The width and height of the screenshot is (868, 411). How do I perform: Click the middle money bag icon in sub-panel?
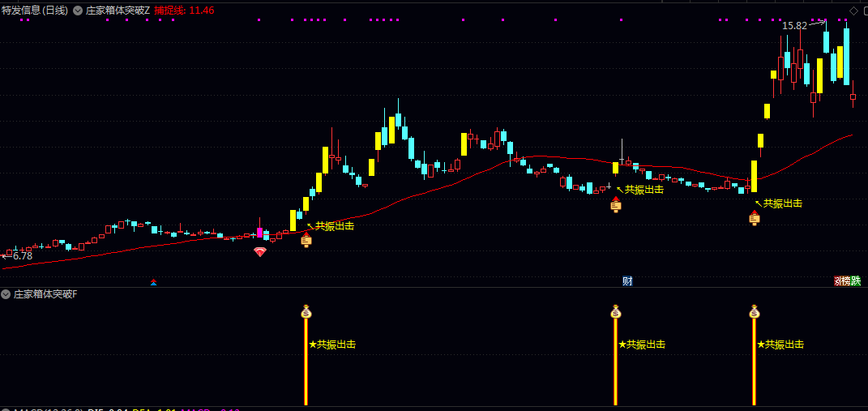616,311
